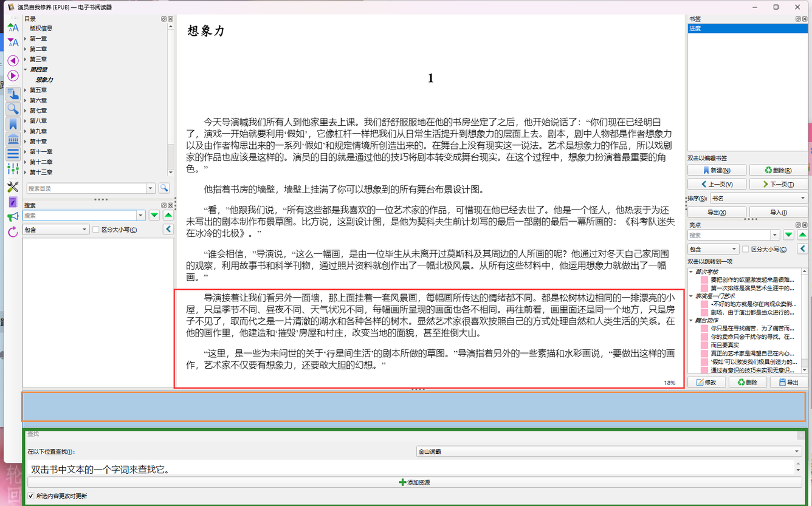Open 第二章 in table of contents
This screenshot has width=812, height=506.
(x=38, y=49)
